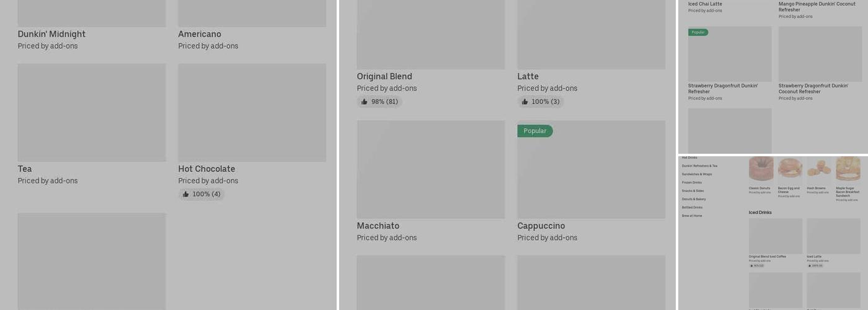Select the Hash Browns picture

tap(819, 169)
